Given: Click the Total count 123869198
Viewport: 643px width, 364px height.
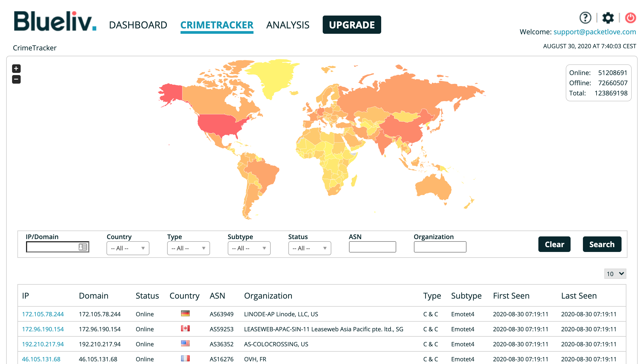Looking at the screenshot, I should (611, 93).
